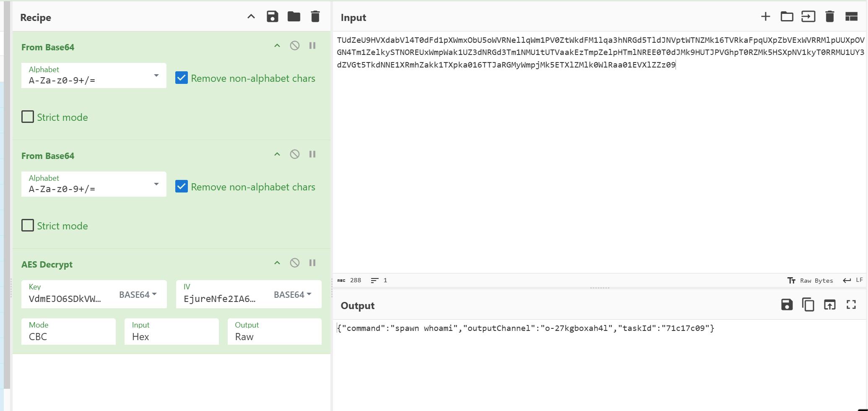Save the current recipe

pos(273,17)
